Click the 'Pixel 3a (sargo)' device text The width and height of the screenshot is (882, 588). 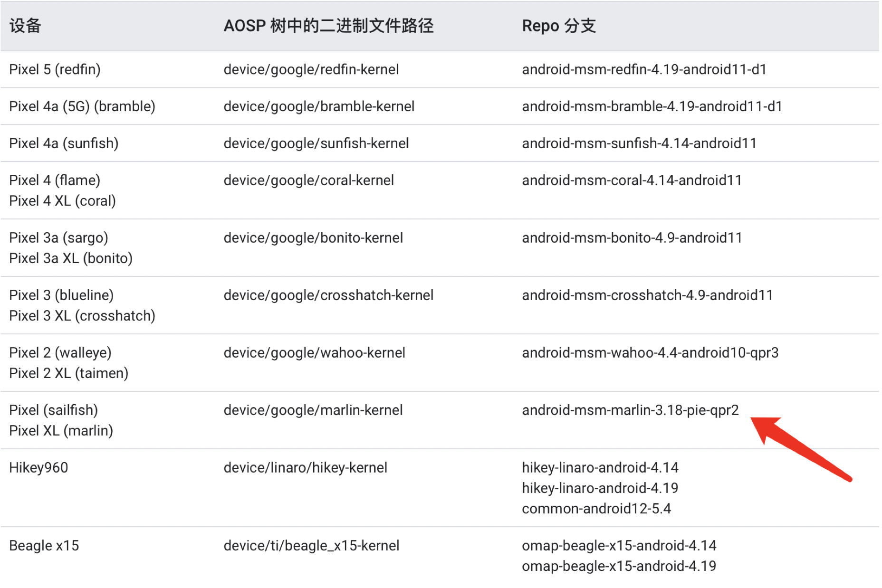[58, 238]
